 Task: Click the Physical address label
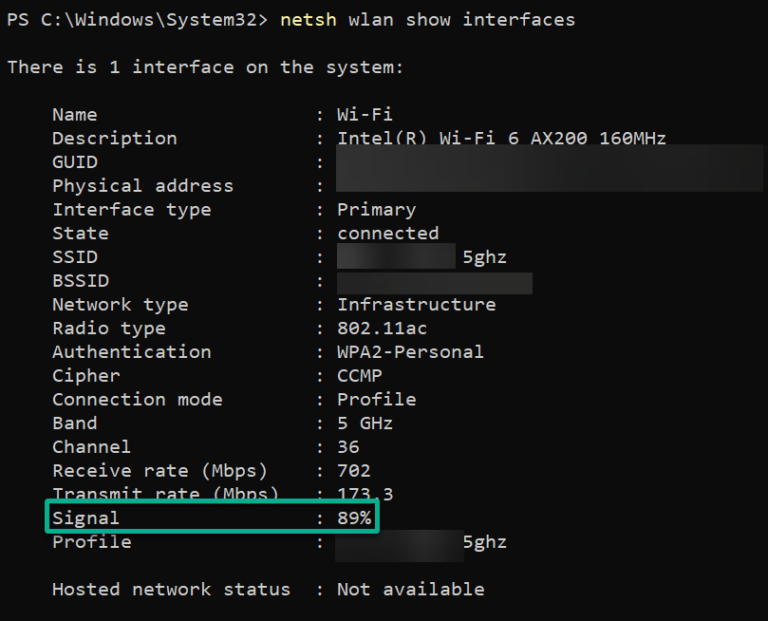pyautogui.click(x=143, y=186)
